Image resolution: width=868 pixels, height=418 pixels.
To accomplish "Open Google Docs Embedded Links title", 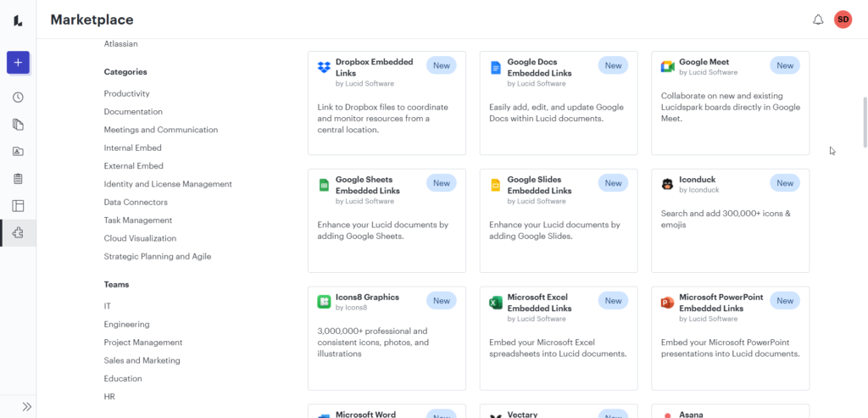I will click(x=540, y=68).
